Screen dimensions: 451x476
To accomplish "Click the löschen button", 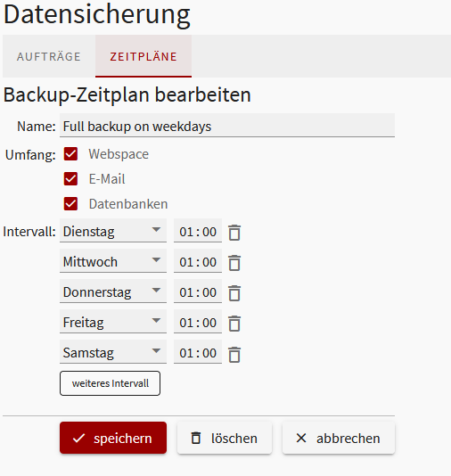I will [225, 438].
